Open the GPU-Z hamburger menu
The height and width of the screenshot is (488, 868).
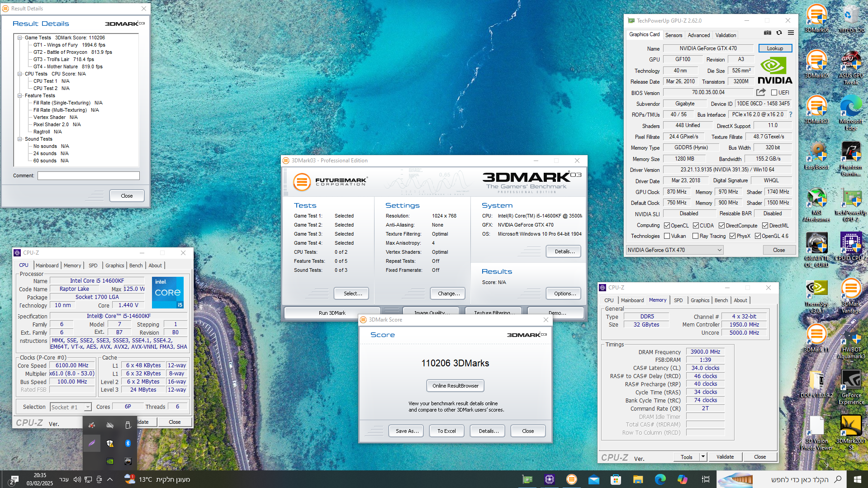point(791,33)
